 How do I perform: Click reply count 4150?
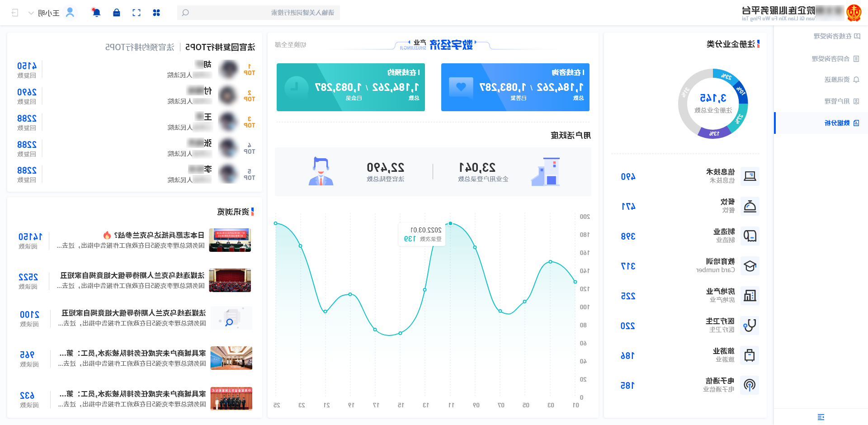tap(27, 66)
